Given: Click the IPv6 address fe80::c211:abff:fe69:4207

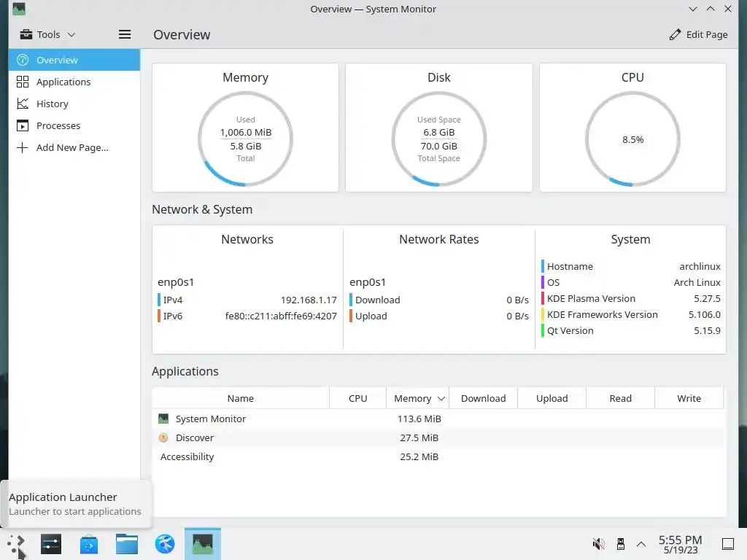Looking at the screenshot, I should pyautogui.click(x=281, y=316).
